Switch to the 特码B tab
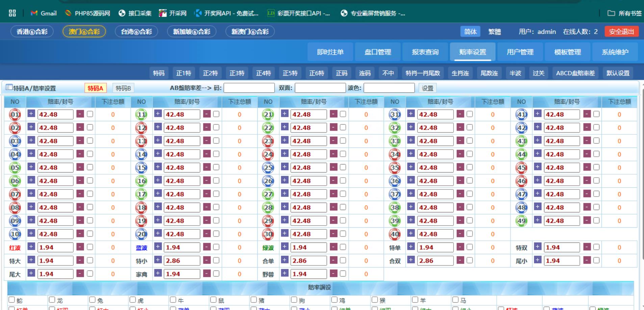Viewport: 644px width, 310px height. tap(123, 88)
